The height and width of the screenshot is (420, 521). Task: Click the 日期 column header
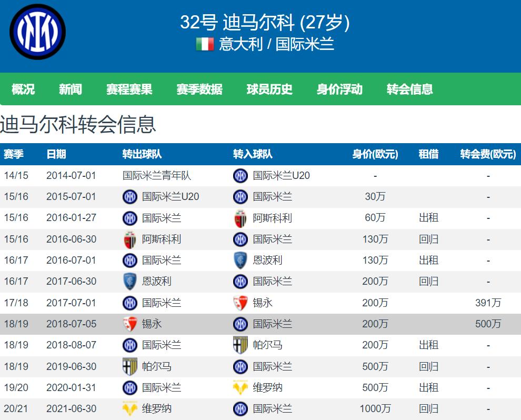click(56, 154)
